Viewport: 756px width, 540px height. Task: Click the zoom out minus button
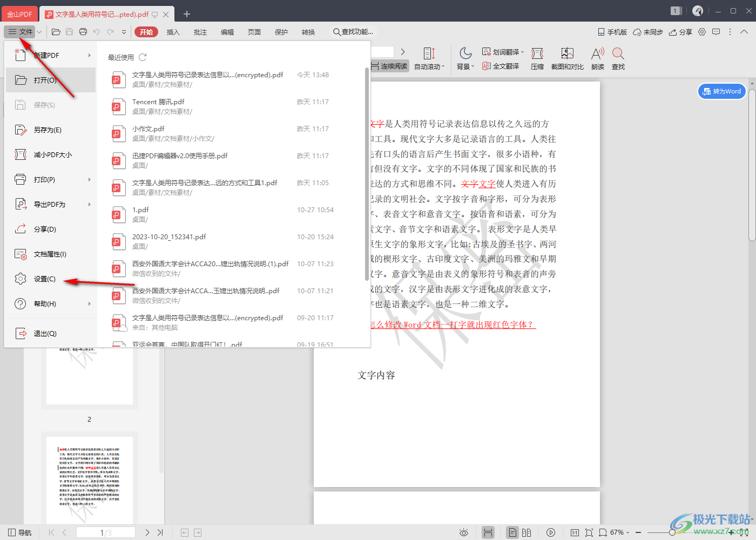638,532
